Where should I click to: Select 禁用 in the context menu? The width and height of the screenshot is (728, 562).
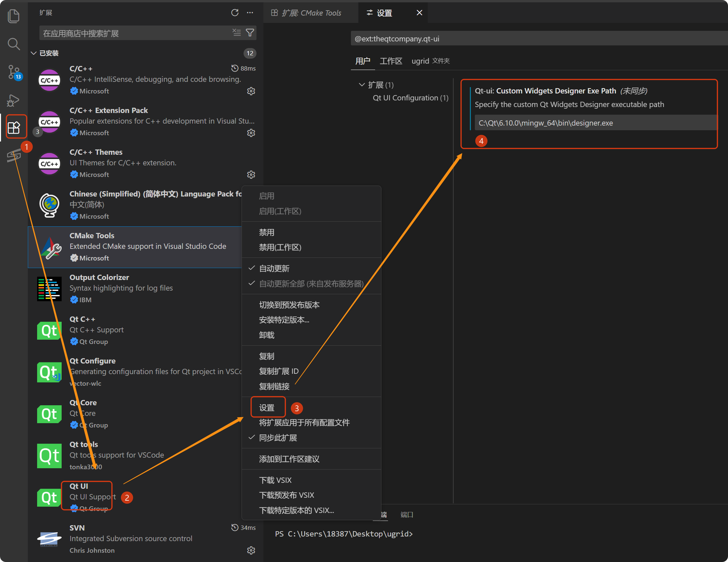click(x=266, y=232)
